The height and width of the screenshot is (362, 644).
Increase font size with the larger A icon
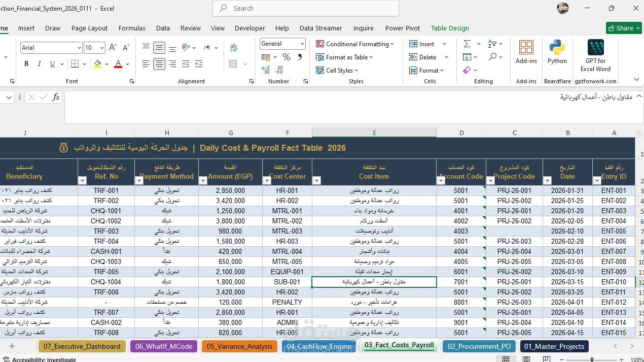[x=113, y=48]
